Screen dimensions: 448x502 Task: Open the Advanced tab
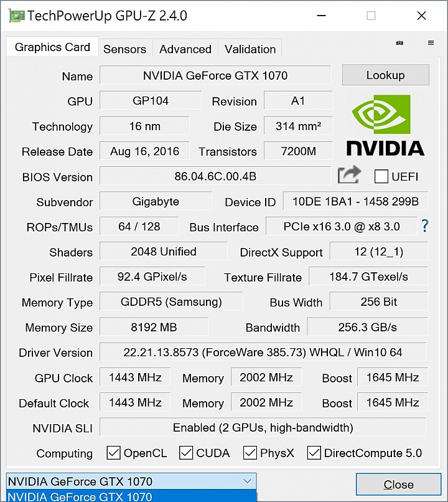click(185, 49)
